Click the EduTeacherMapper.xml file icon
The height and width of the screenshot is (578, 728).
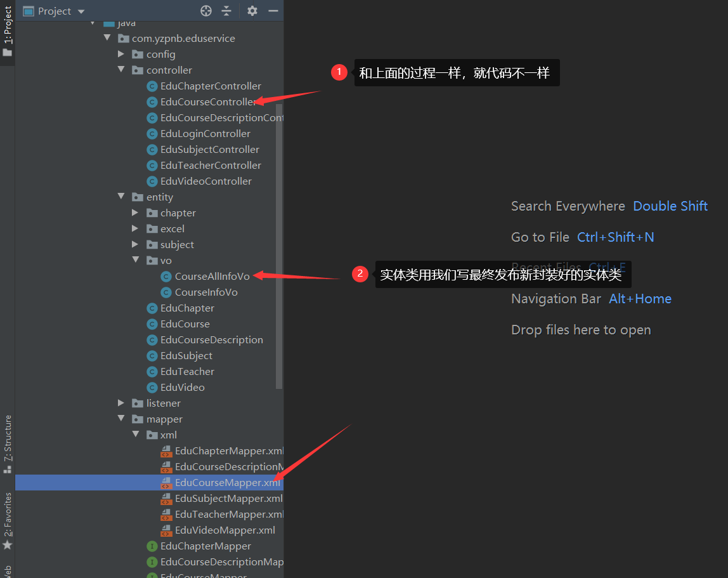pos(166,515)
